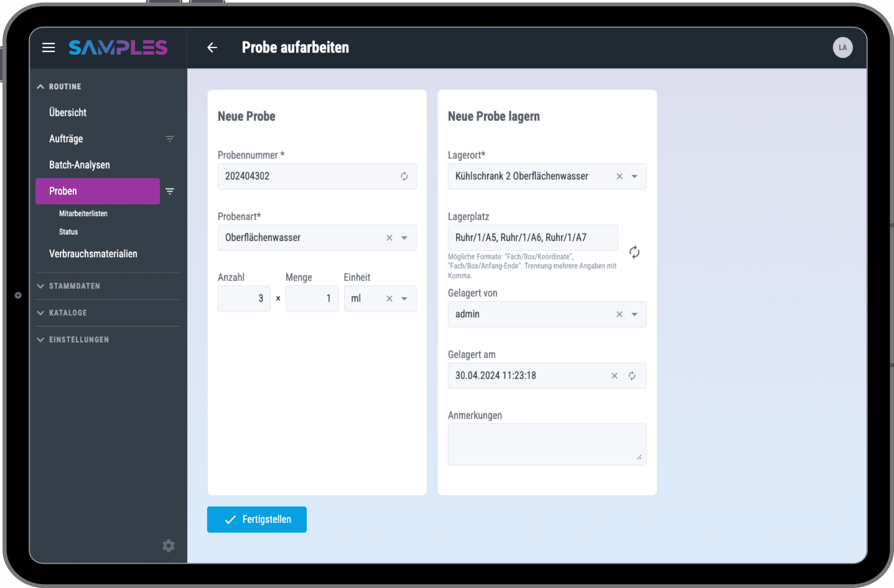Open the Probenart dropdown list

[404, 238]
